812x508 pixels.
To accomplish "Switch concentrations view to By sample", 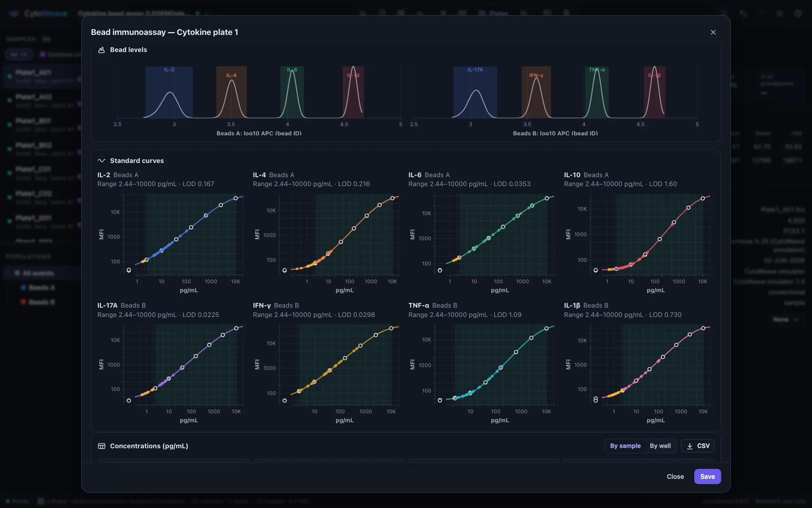I will pos(625,446).
